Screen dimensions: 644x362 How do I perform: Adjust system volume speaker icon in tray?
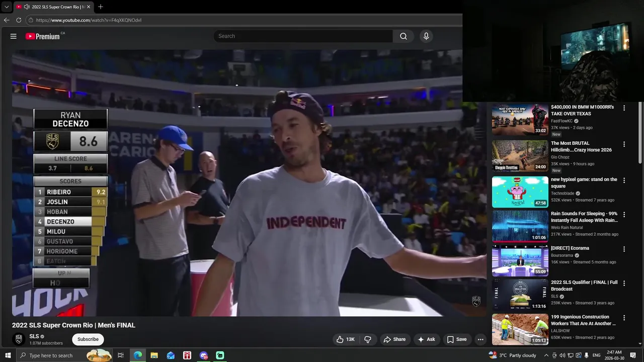[562, 355]
